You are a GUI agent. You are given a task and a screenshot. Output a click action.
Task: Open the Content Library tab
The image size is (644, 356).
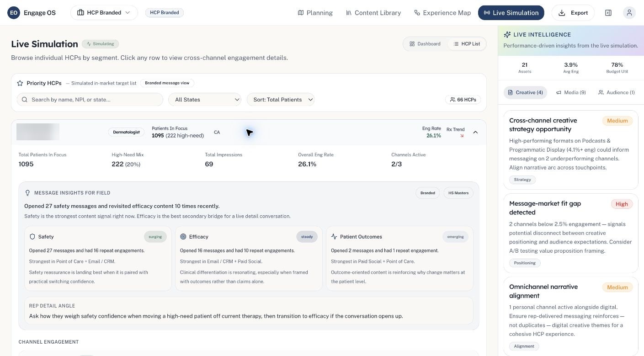[x=373, y=13]
